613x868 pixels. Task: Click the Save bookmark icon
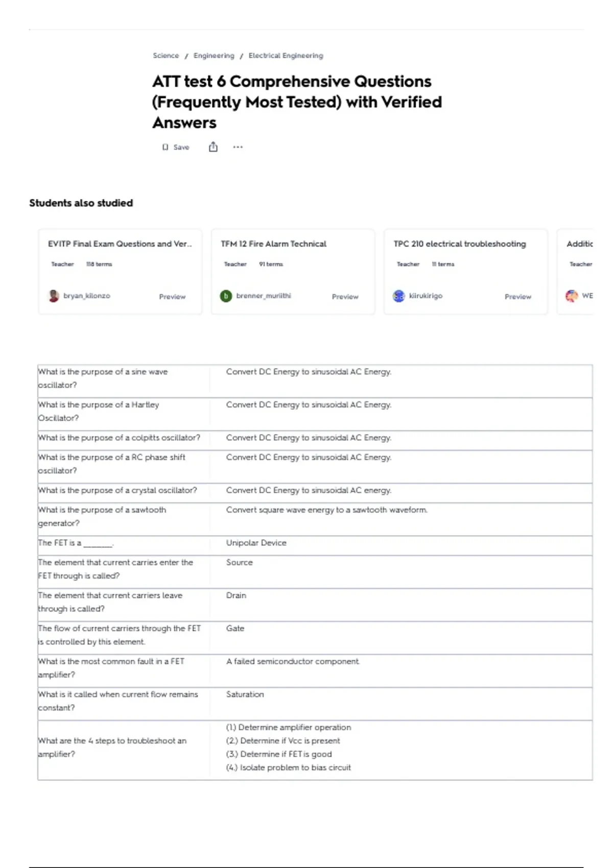(x=165, y=147)
